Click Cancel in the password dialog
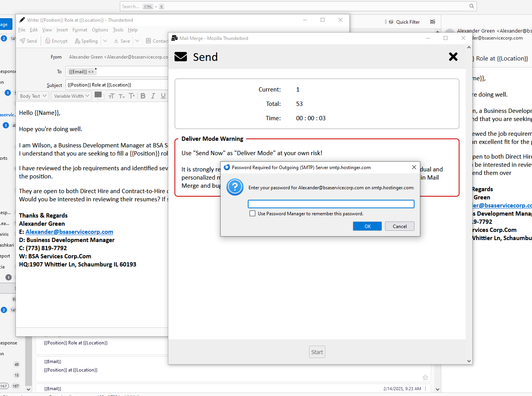The width and height of the screenshot is (532, 396). pos(399,227)
